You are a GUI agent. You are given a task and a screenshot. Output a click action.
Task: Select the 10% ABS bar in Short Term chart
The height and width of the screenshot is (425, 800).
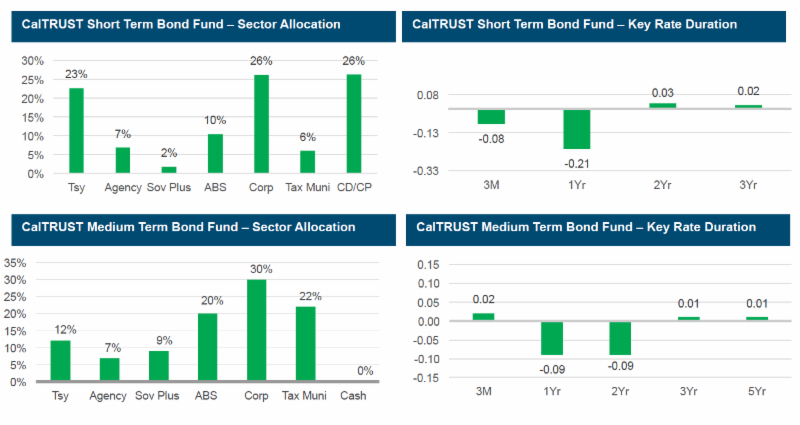(215, 154)
